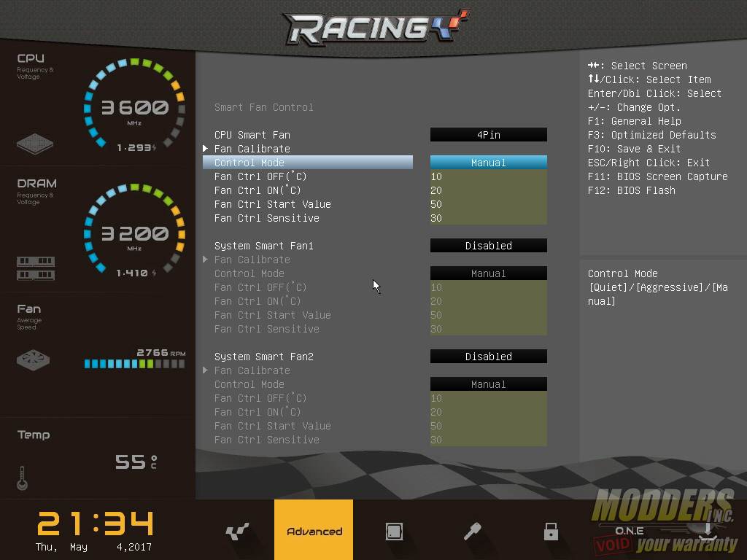Open the chipset tab icon in bottom bar
Viewport: 747px width, 560px height.
tap(394, 531)
